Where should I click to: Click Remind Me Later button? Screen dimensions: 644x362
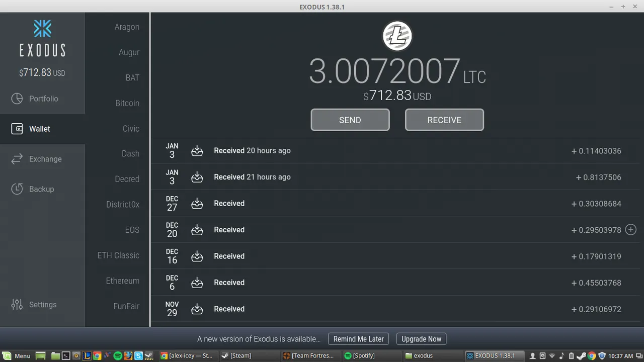coord(359,339)
